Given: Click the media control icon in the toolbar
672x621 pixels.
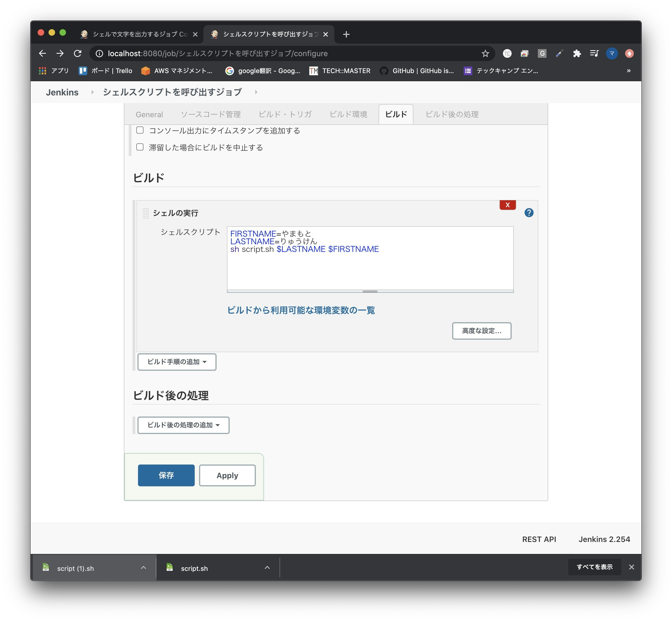Looking at the screenshot, I should [594, 53].
